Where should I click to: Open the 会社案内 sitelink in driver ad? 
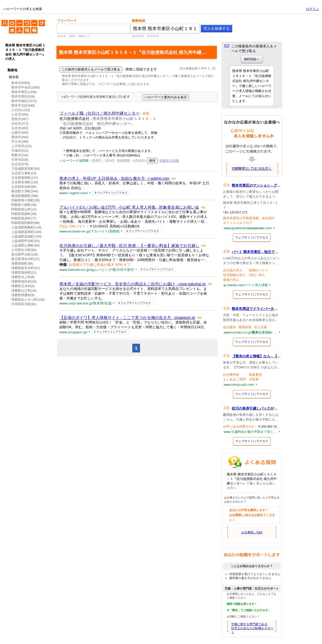[x=229, y=327]
